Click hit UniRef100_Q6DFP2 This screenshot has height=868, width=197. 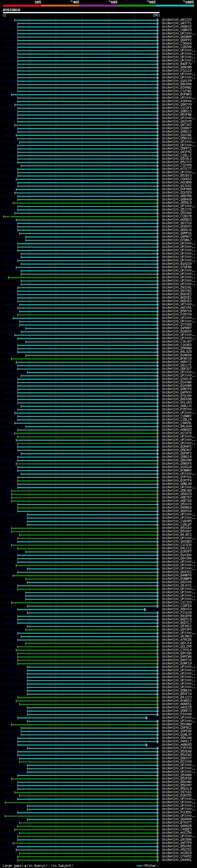point(176,40)
